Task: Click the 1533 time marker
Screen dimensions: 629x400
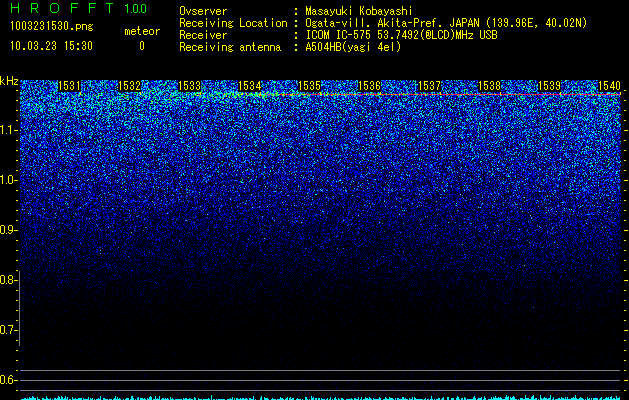Action: click(189, 86)
